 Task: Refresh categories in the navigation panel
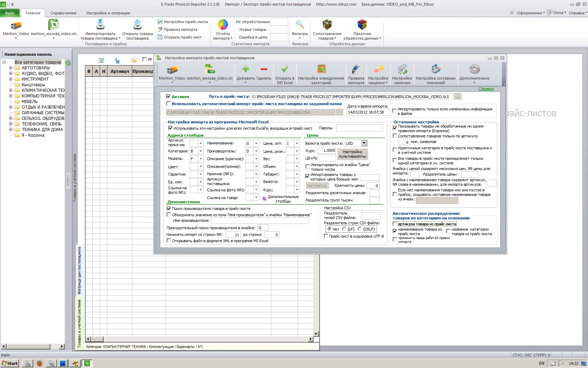click(68, 63)
